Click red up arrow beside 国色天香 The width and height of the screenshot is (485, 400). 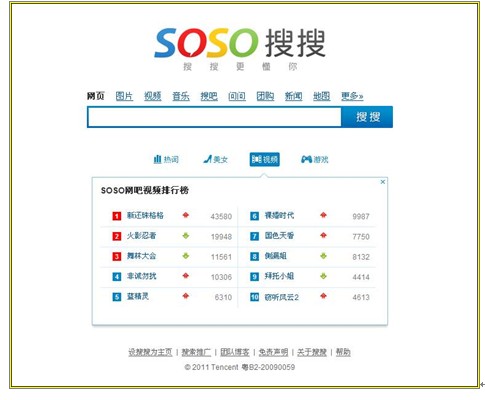point(323,235)
